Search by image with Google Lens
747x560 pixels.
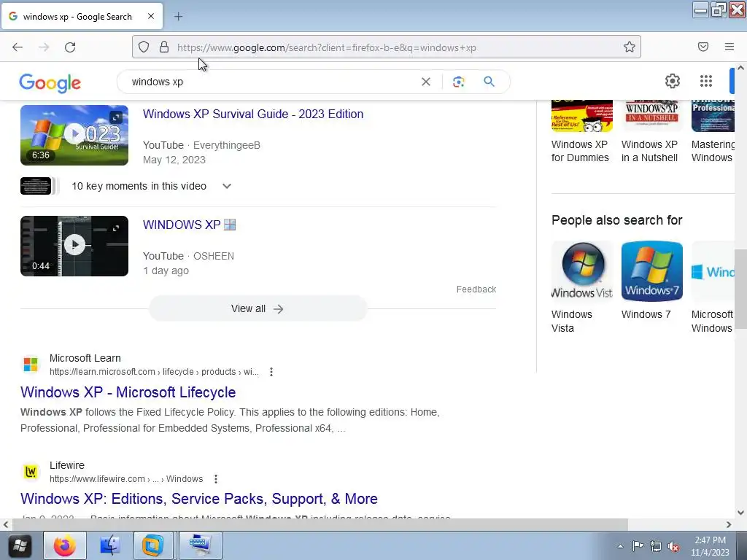[x=458, y=82]
